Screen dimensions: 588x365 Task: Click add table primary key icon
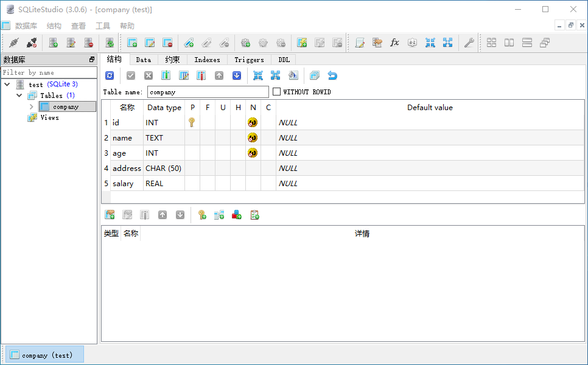click(x=202, y=215)
